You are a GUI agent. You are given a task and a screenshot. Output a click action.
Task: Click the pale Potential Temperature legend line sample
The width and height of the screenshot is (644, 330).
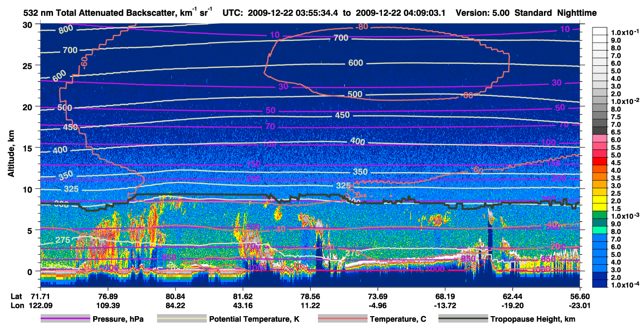(181, 319)
